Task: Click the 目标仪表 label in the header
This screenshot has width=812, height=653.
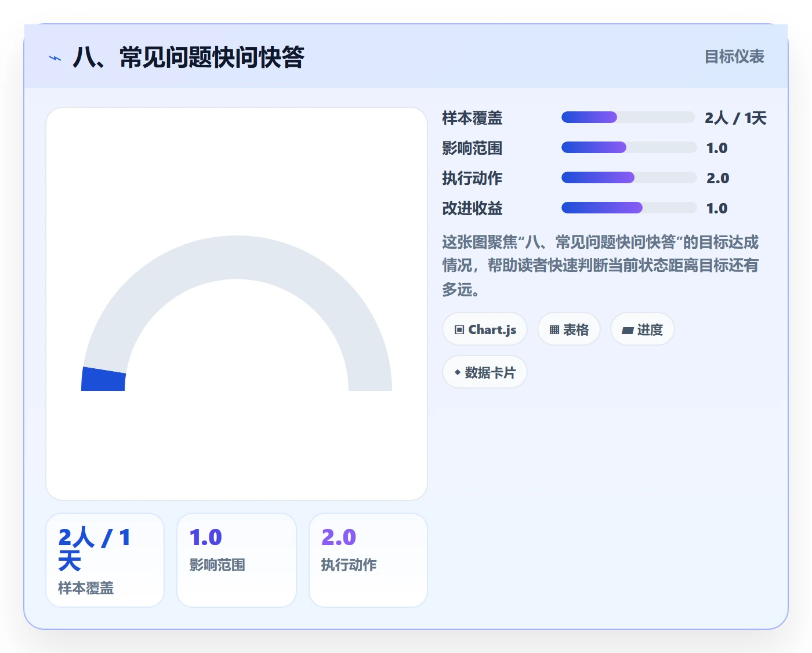Action: [x=734, y=57]
